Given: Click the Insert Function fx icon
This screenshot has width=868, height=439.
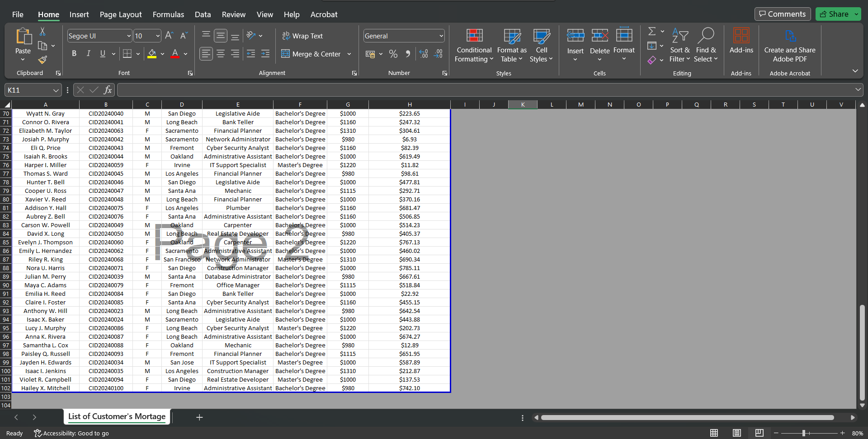Looking at the screenshot, I should 108,90.
